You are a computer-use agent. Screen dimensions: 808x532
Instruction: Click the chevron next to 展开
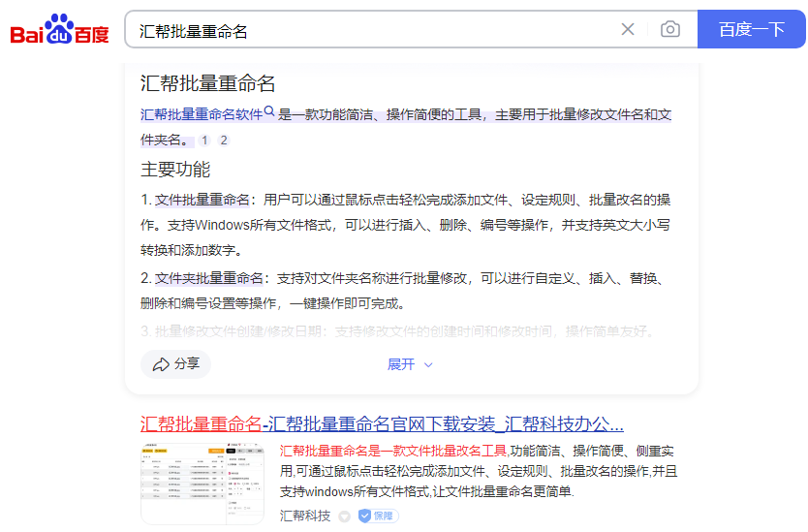pyautogui.click(x=427, y=365)
